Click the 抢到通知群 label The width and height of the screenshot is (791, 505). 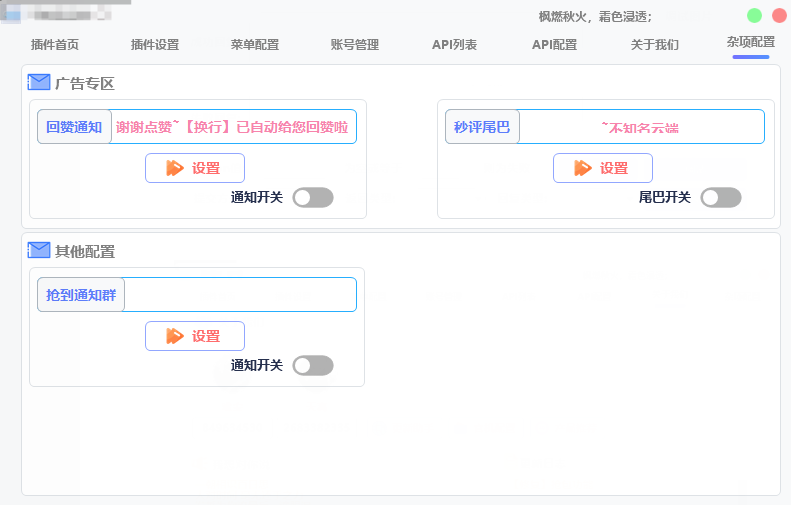point(81,295)
